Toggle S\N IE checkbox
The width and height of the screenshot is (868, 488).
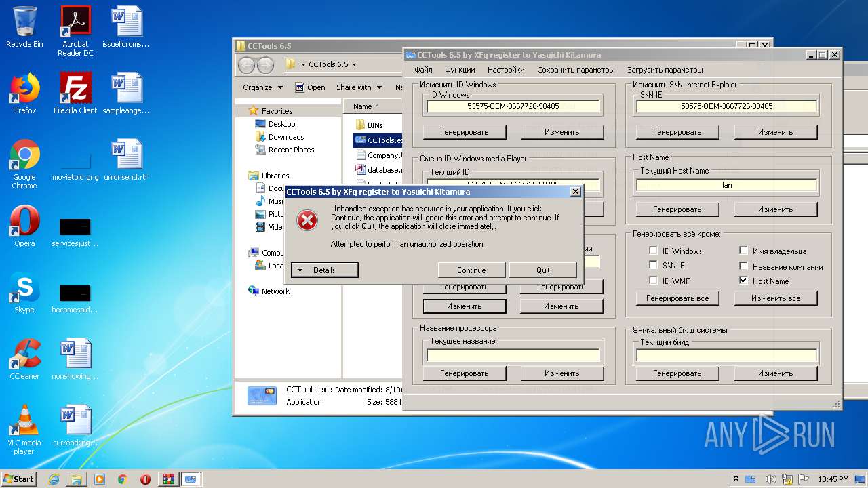point(653,265)
